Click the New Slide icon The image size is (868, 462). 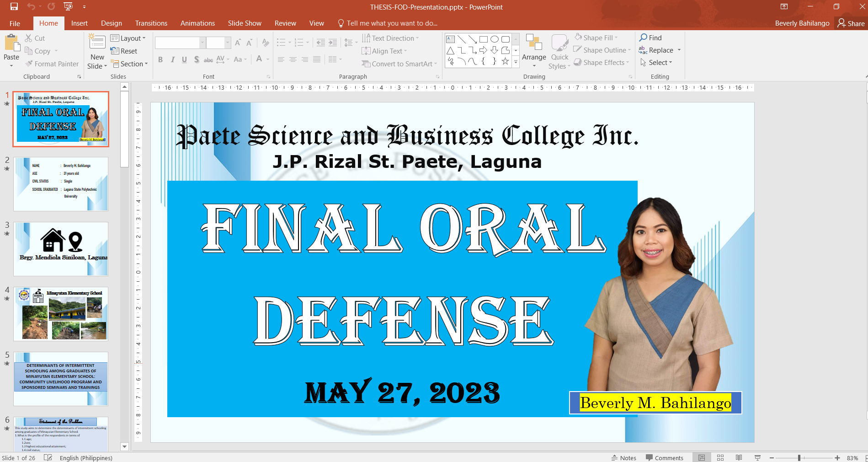(97, 42)
